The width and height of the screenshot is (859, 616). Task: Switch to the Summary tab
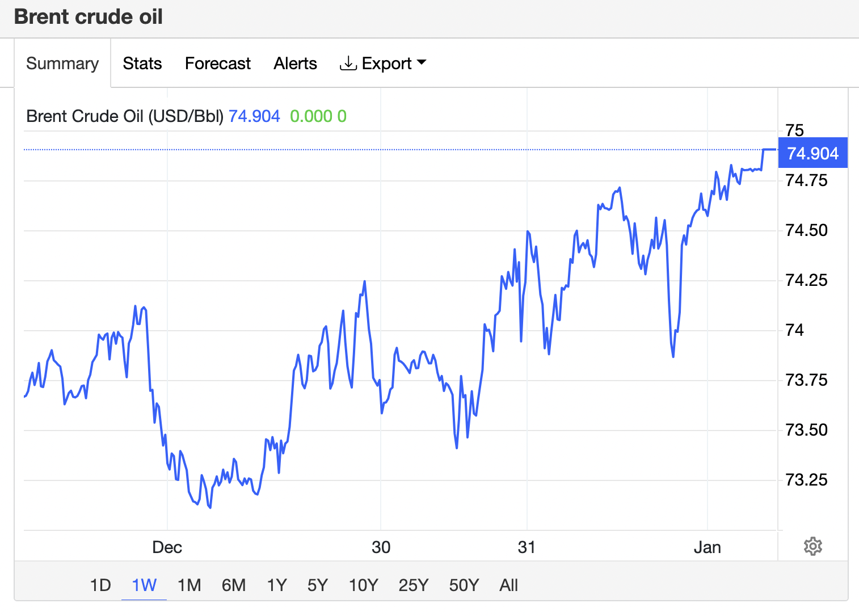point(62,63)
